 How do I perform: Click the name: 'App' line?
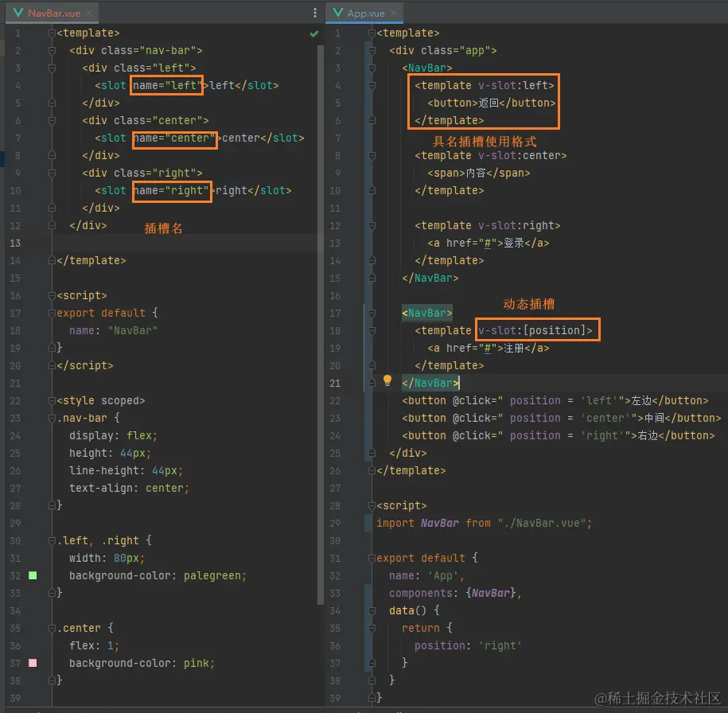(426, 576)
